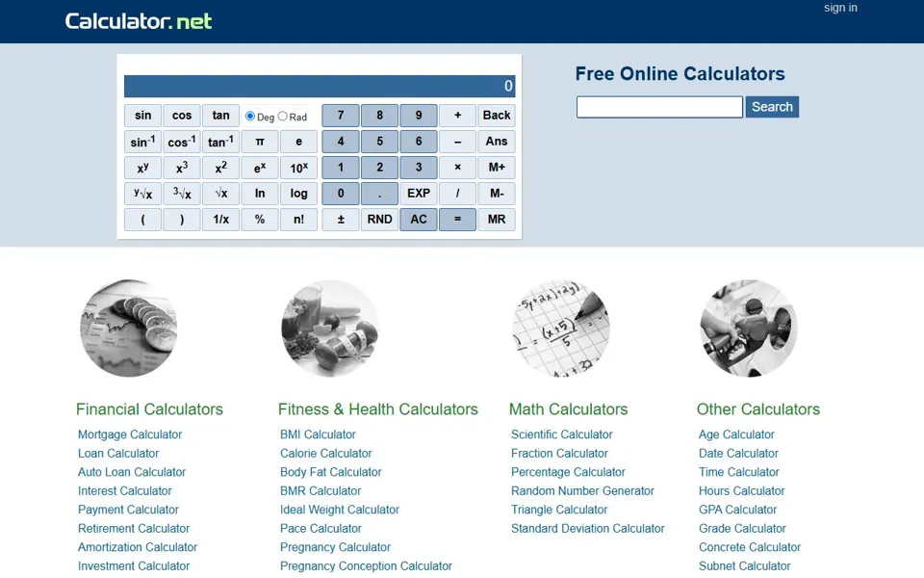Click the AC clear key

[x=419, y=220]
